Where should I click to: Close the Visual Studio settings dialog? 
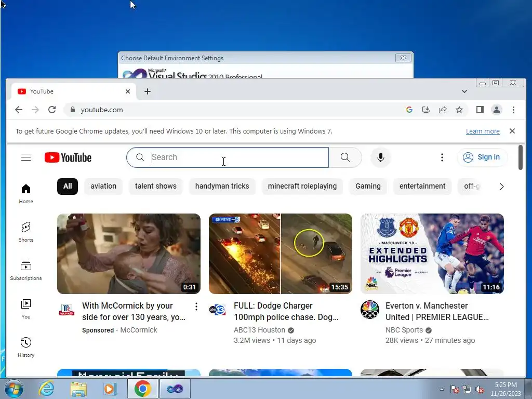click(x=403, y=58)
